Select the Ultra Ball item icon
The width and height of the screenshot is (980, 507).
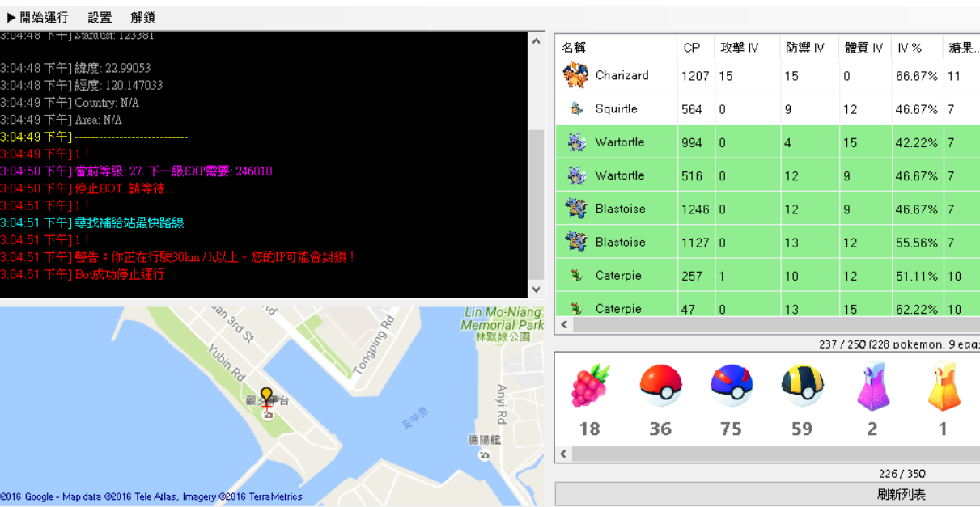click(802, 386)
